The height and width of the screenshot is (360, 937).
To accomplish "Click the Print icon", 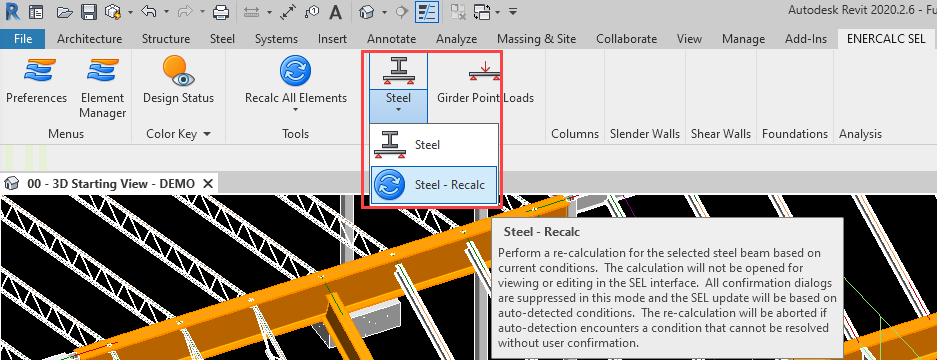I will click(x=221, y=11).
